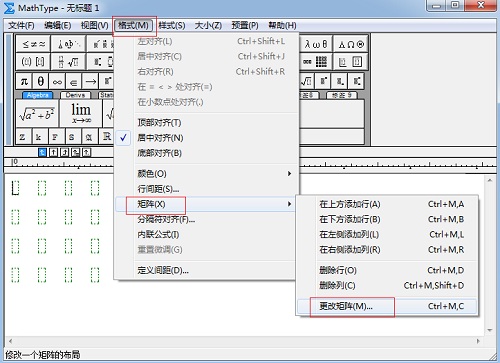The width and height of the screenshot is (500, 363).
Task: Open the 帮助(H) menu
Action: point(282,25)
